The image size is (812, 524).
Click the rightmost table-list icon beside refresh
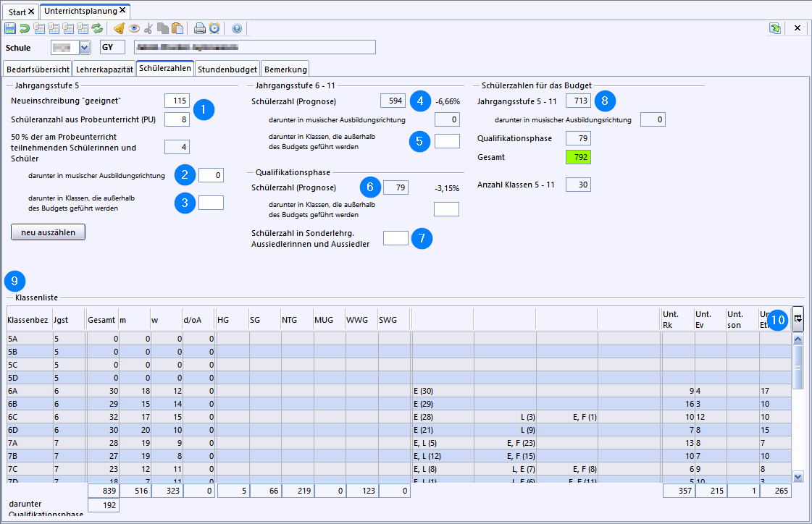point(83,28)
